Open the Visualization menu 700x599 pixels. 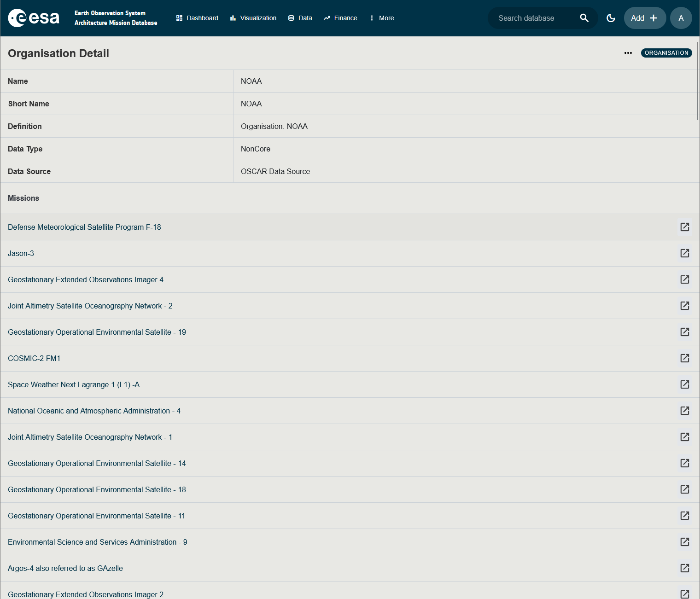(253, 18)
